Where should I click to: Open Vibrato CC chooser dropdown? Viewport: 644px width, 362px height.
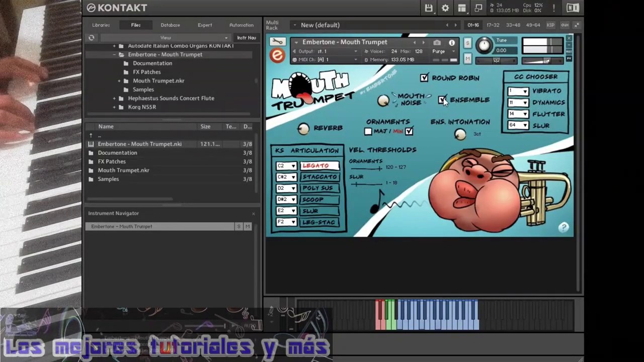pos(518,91)
